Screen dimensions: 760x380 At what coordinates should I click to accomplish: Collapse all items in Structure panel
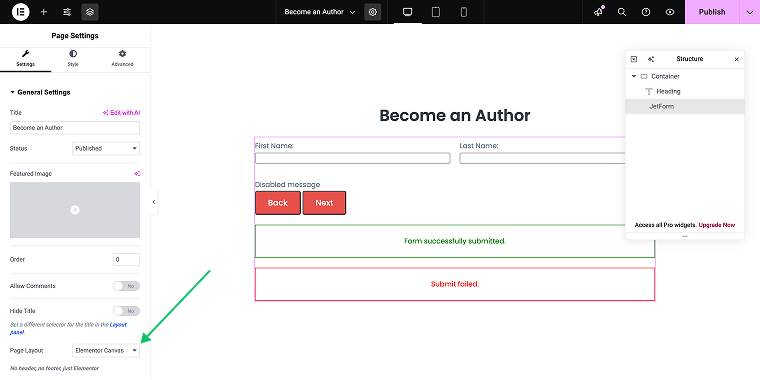point(633,59)
